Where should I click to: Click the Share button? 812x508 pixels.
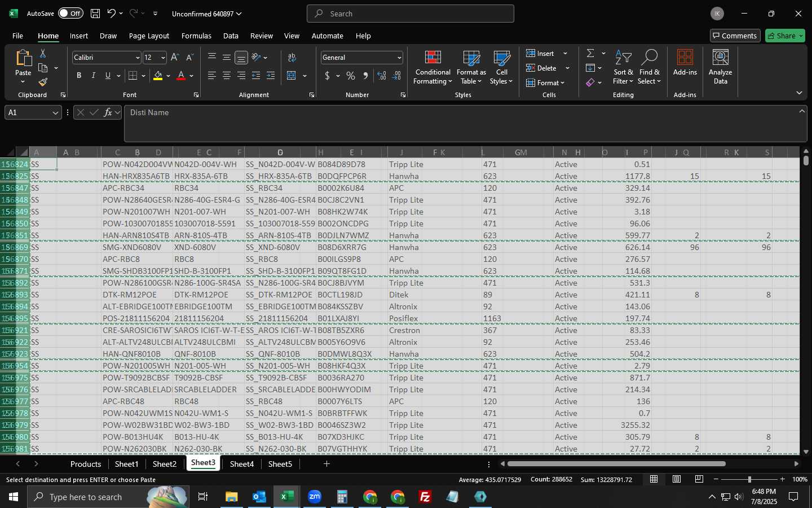(785, 36)
